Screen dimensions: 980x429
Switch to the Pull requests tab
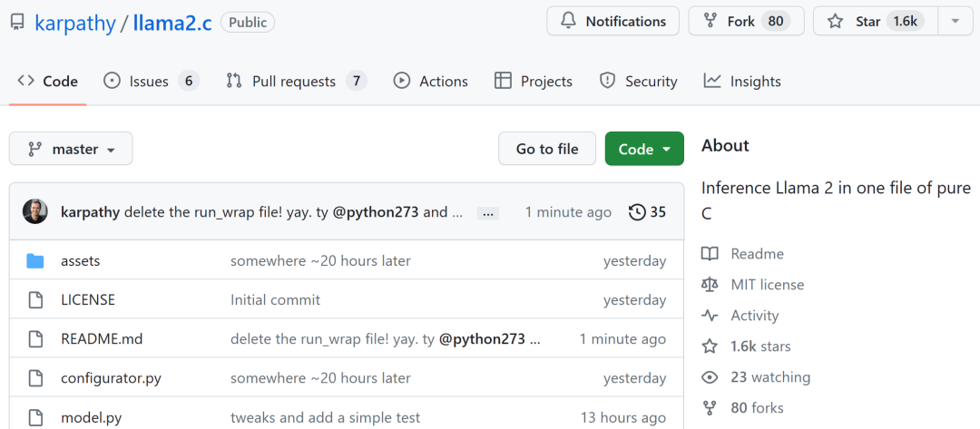pyautogui.click(x=296, y=82)
